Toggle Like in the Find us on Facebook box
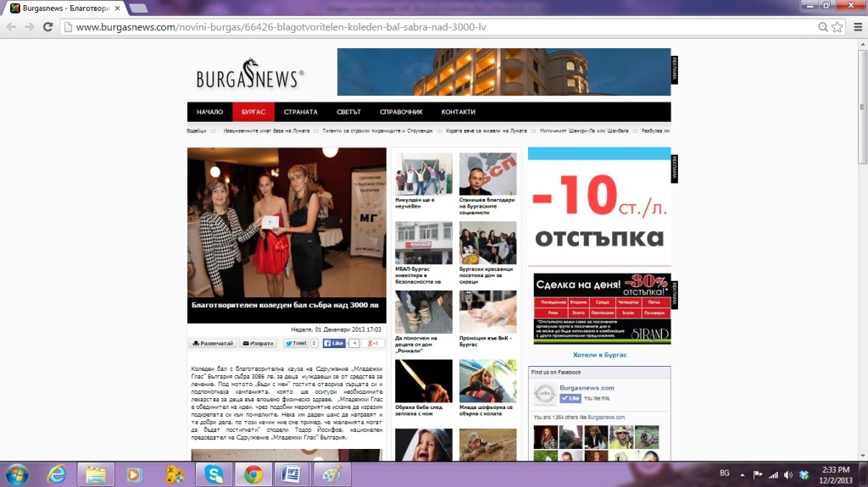Screen dimensions: 868x487 (570, 398)
